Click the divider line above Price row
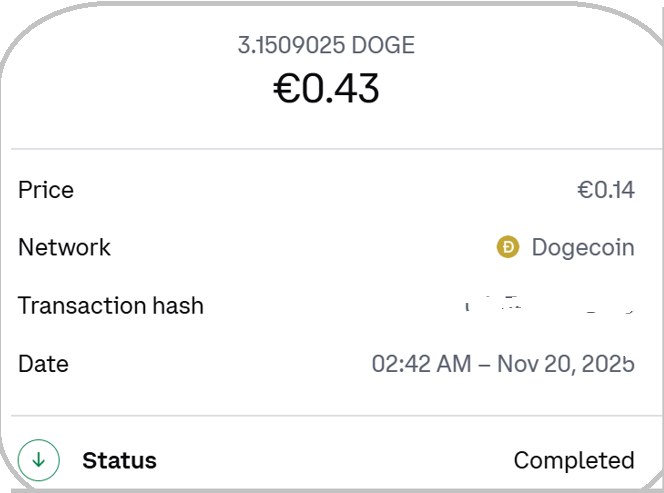Image resolution: width=664 pixels, height=493 pixels. (332, 150)
